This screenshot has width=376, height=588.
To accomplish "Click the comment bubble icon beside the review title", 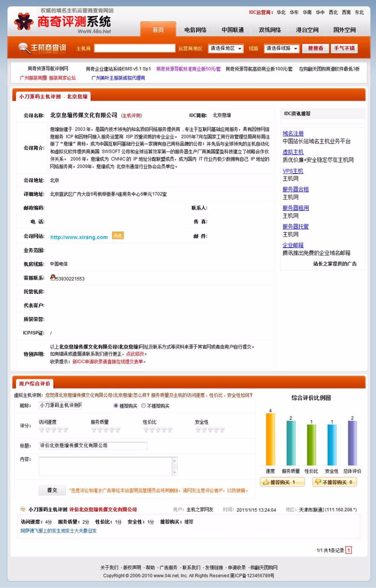I will tap(23, 510).
